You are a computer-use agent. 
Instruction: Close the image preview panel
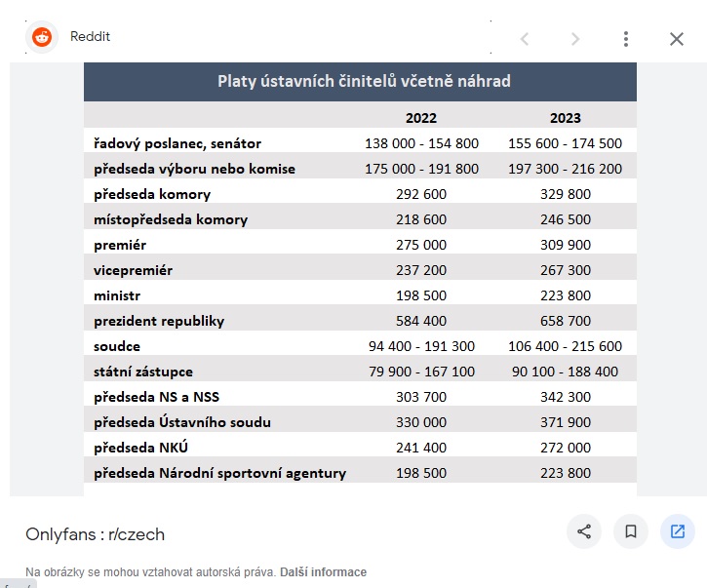coord(677,39)
